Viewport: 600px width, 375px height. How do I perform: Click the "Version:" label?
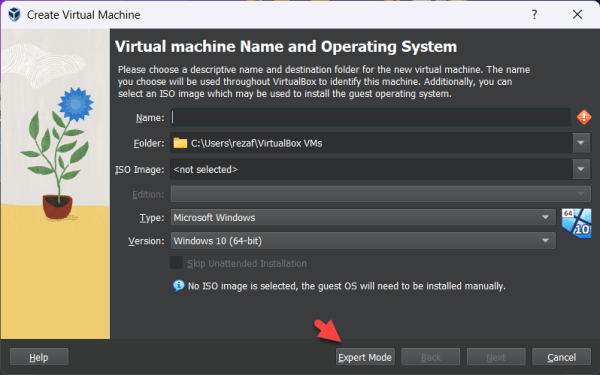146,241
